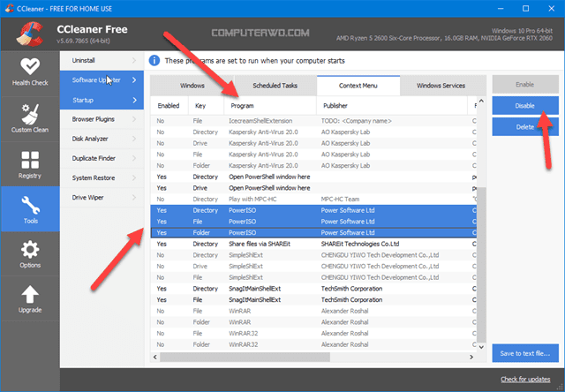Click the vertical scrollbar down arrow

[x=481, y=347]
